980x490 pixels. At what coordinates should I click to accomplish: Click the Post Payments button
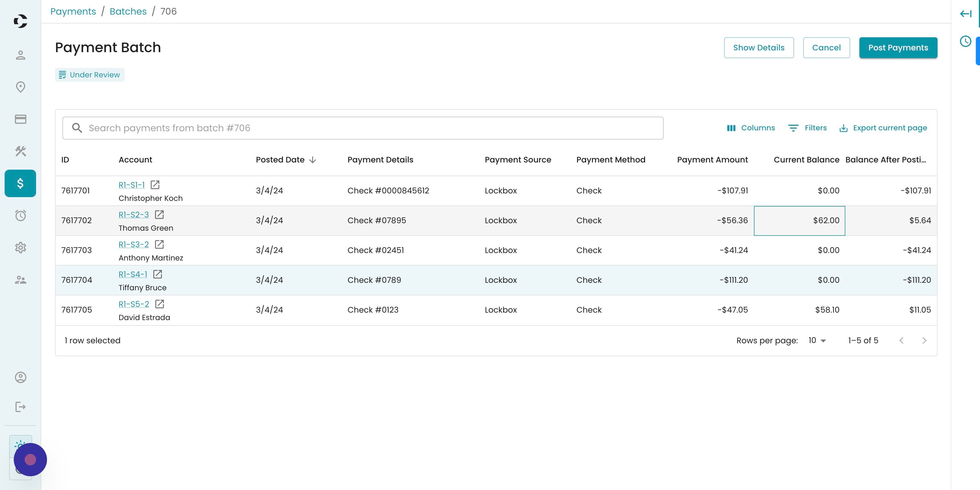[898, 48]
